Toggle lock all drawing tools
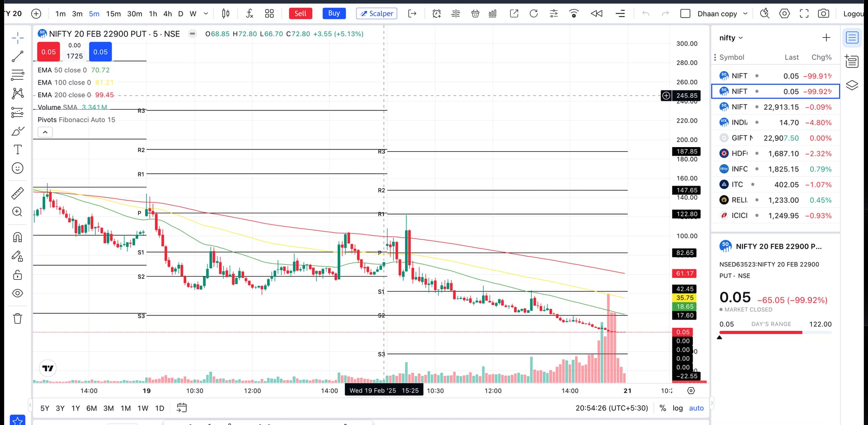 coord(18,275)
